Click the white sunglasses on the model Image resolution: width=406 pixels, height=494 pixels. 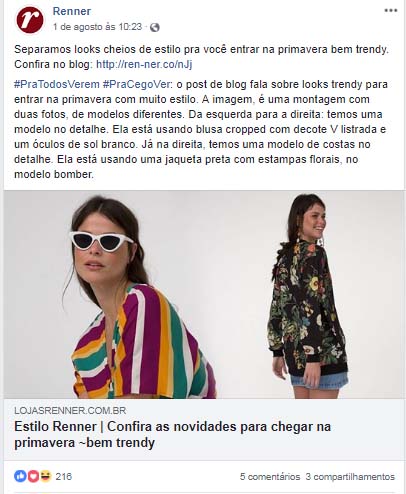101,241
